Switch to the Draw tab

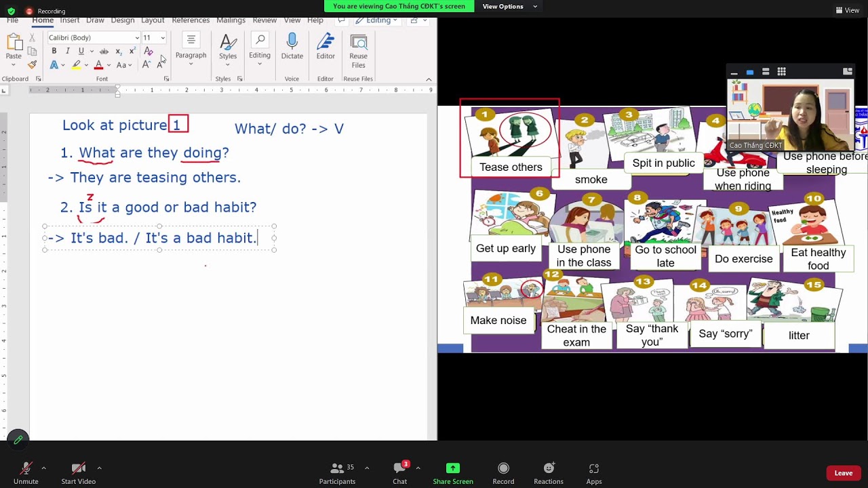click(96, 20)
